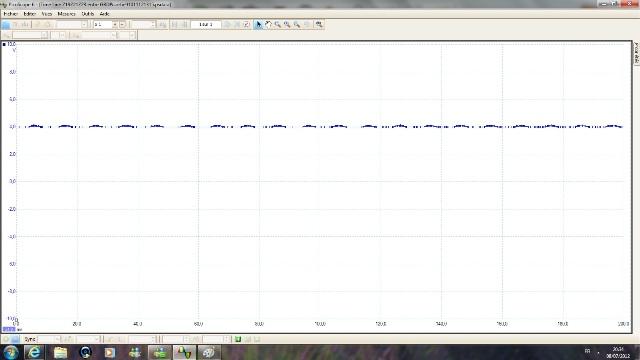Select the arrow pointer selection tool
Image resolution: width=640 pixels, height=360 pixels.
point(258,24)
